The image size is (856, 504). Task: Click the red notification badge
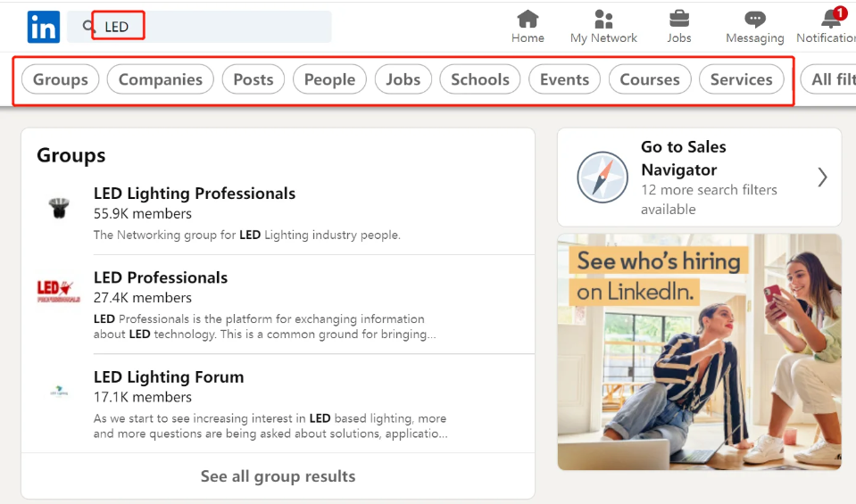click(840, 13)
